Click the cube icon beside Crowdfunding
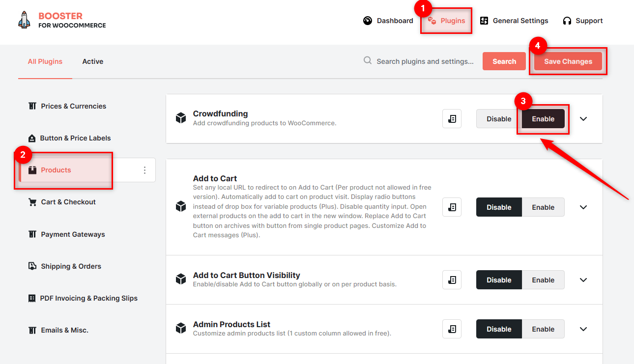 pyautogui.click(x=181, y=118)
